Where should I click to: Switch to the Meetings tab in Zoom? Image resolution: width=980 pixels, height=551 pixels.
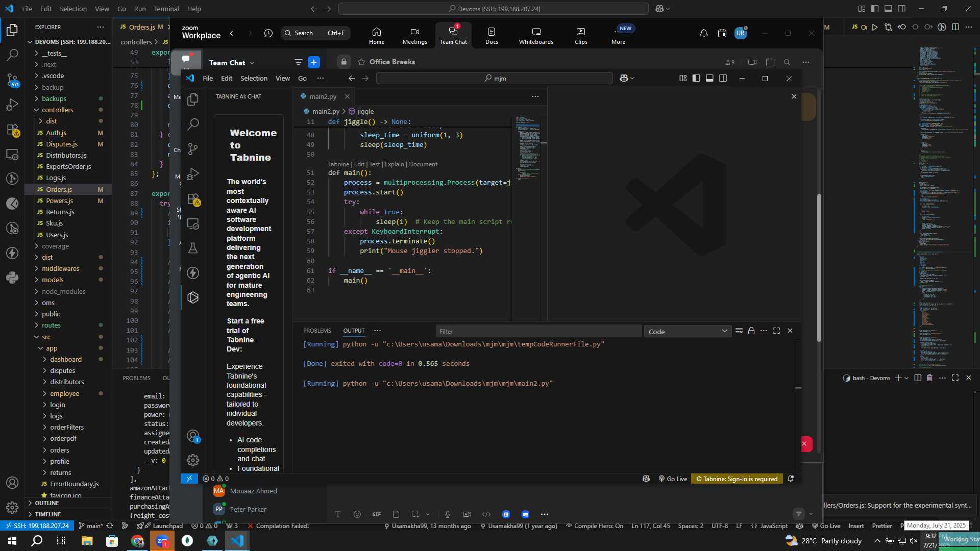click(414, 35)
